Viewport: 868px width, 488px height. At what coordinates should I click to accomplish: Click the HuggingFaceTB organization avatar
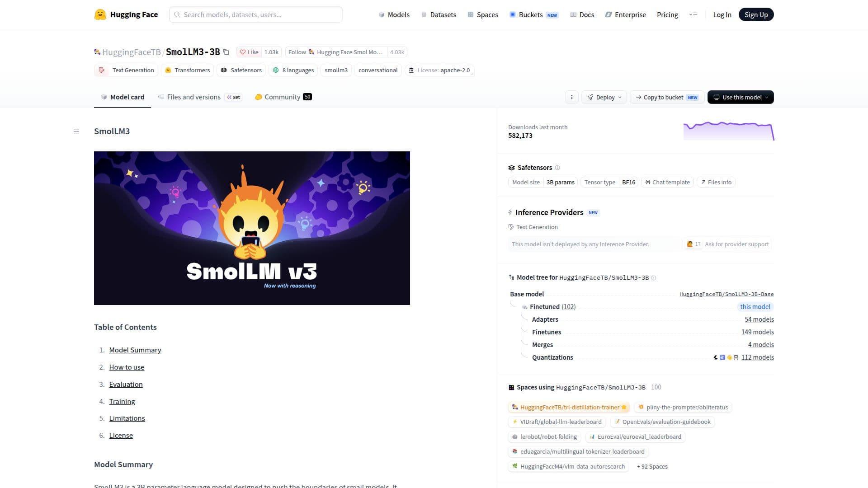tap(97, 52)
